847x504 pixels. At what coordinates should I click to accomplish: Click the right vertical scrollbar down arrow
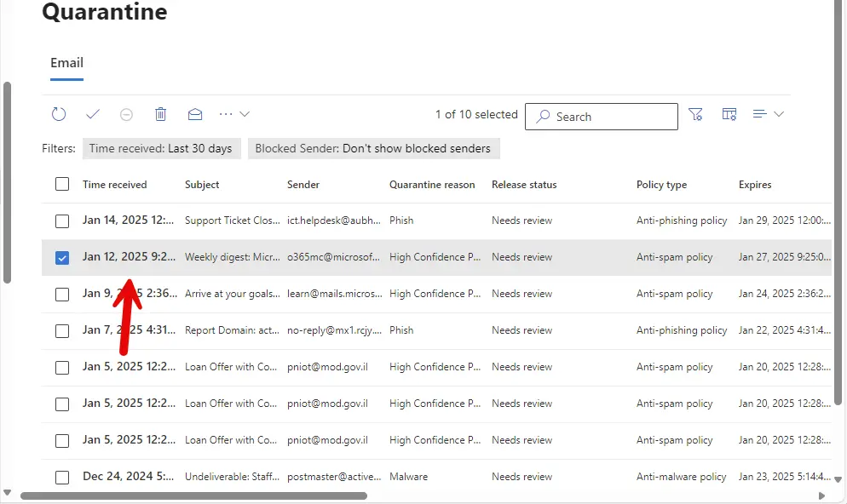click(x=838, y=479)
